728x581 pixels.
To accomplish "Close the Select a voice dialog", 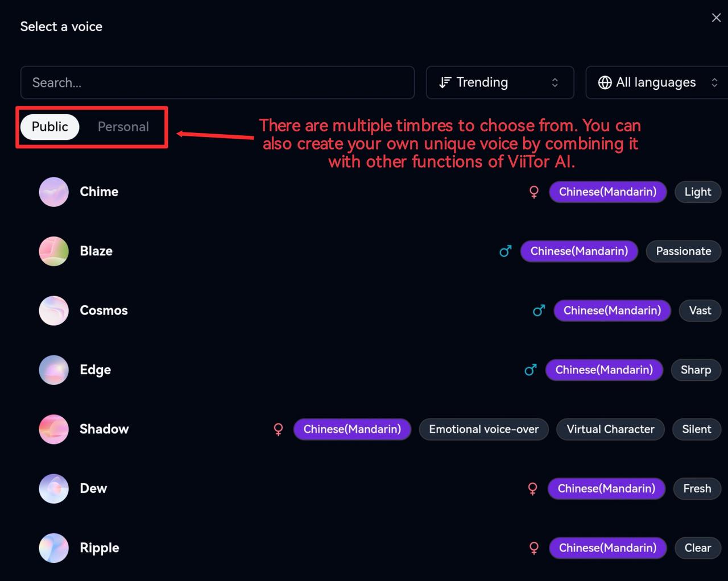I will tap(716, 18).
